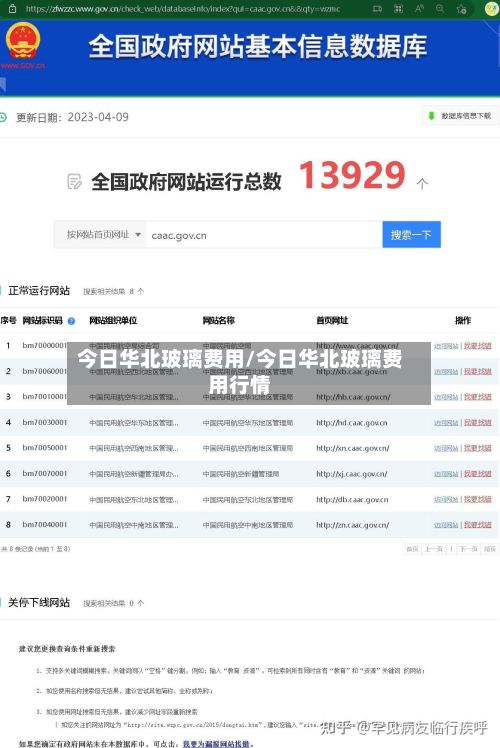The height and width of the screenshot is (748, 500).
Task: Click the page URL in the address bar
Action: pyautogui.click(x=183, y=9)
